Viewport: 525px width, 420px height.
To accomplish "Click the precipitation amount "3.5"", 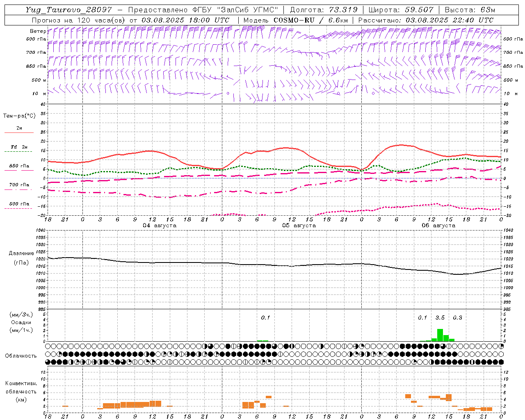I will [x=440, y=317].
